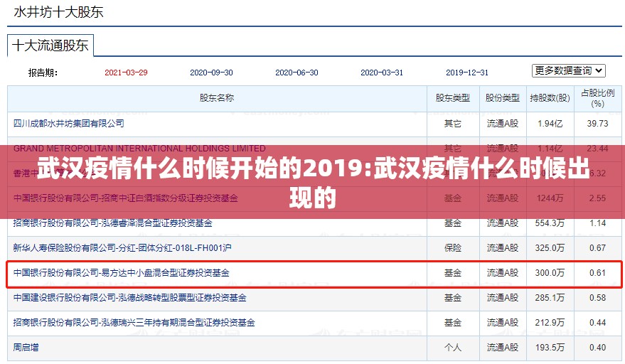Open 中国银行-招商中证白酒指数分级 fund link
Screen dimensions: 625x364
tap(126, 198)
